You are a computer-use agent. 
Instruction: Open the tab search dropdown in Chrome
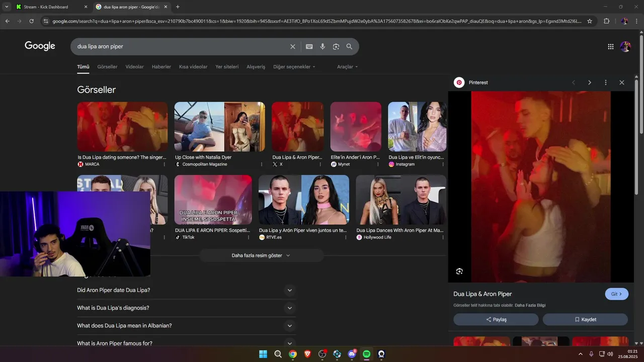point(7,7)
